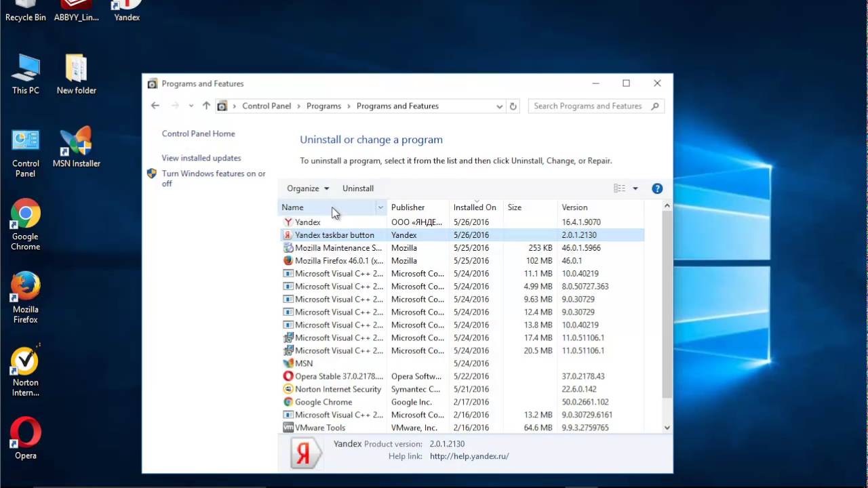Click the Google Inc. publisher cell

[411, 402]
